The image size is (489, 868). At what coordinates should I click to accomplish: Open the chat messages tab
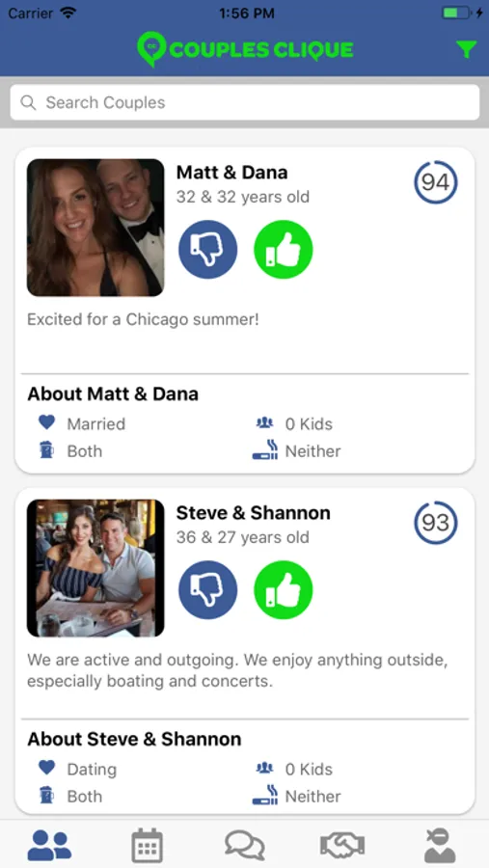[x=245, y=845]
